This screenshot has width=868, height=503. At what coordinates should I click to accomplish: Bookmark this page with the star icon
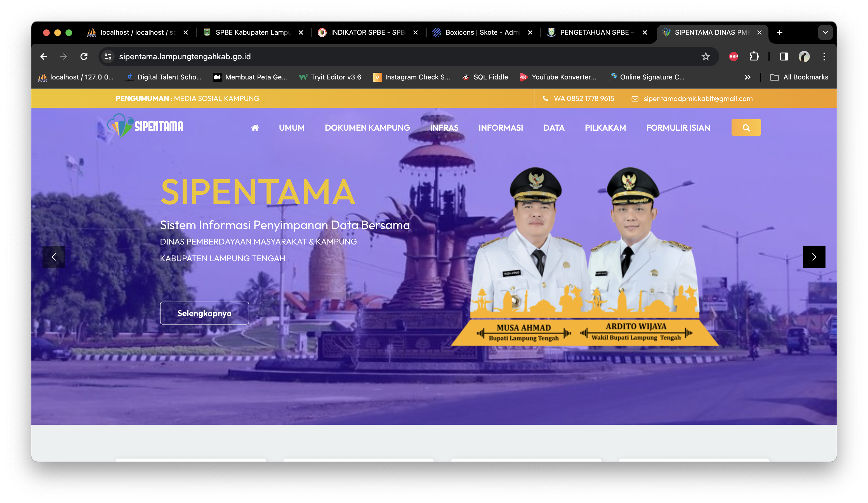(x=706, y=57)
